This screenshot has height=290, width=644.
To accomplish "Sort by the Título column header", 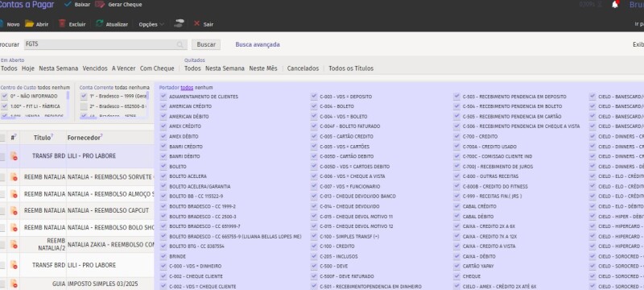I will pos(43,138).
